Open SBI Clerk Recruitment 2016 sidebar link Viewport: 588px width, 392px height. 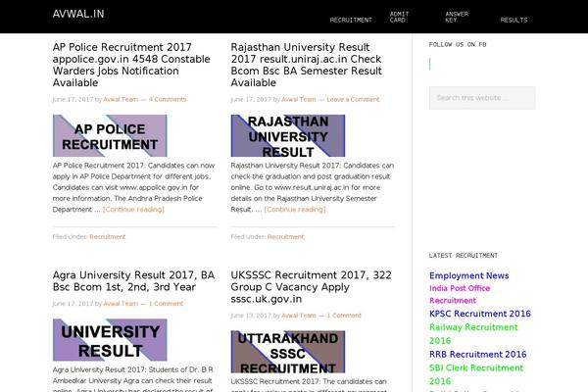(x=476, y=374)
